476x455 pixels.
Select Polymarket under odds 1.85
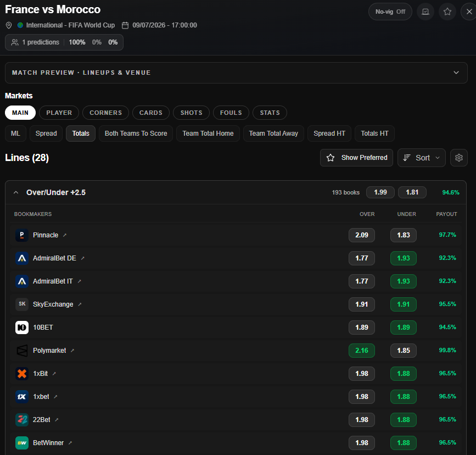(x=404, y=351)
